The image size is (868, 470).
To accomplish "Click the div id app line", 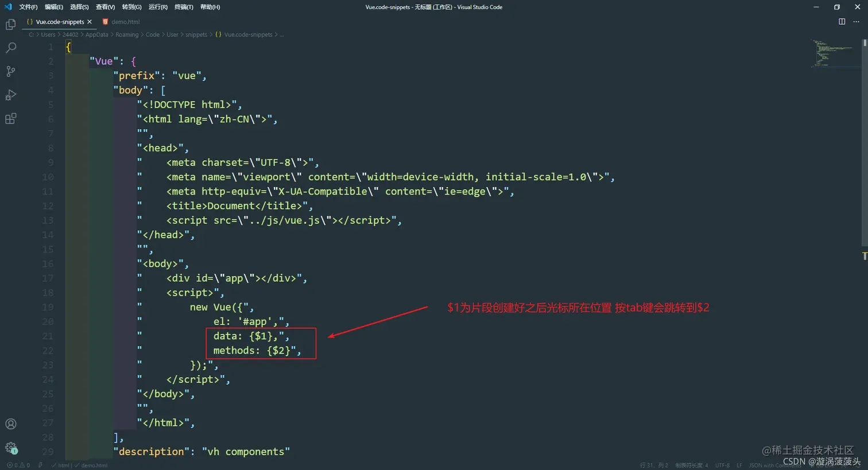I will point(222,278).
